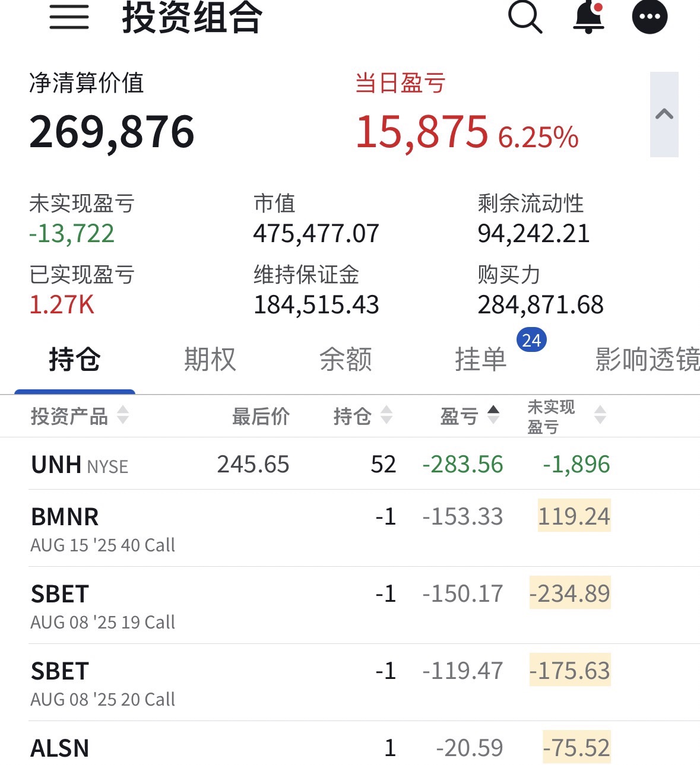Tap the 24 pending orders badge
Screen dimensions: 700x765
pos(531,340)
